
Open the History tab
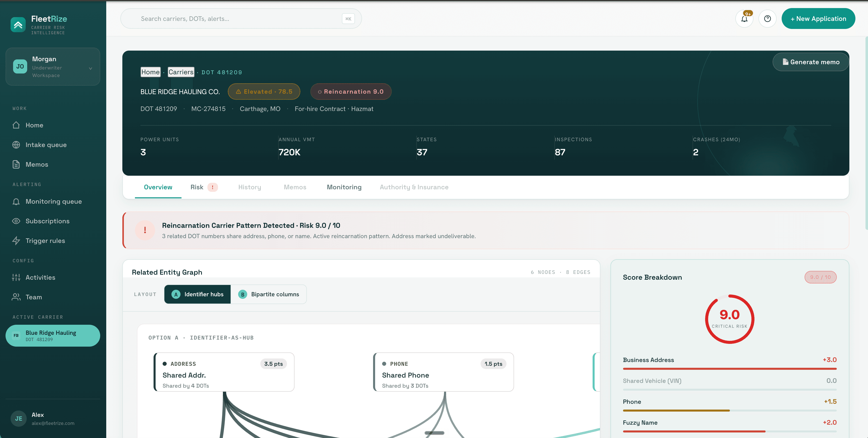[x=250, y=187]
